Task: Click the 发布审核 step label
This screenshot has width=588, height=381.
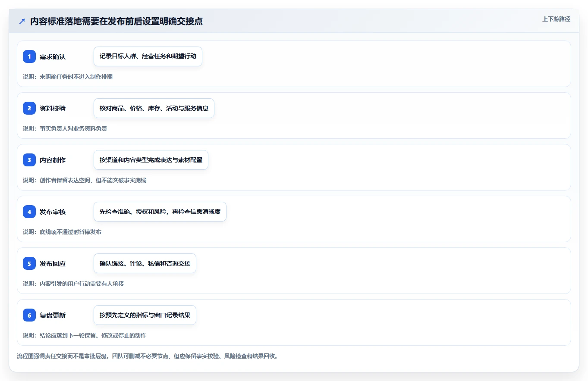Action: click(53, 212)
